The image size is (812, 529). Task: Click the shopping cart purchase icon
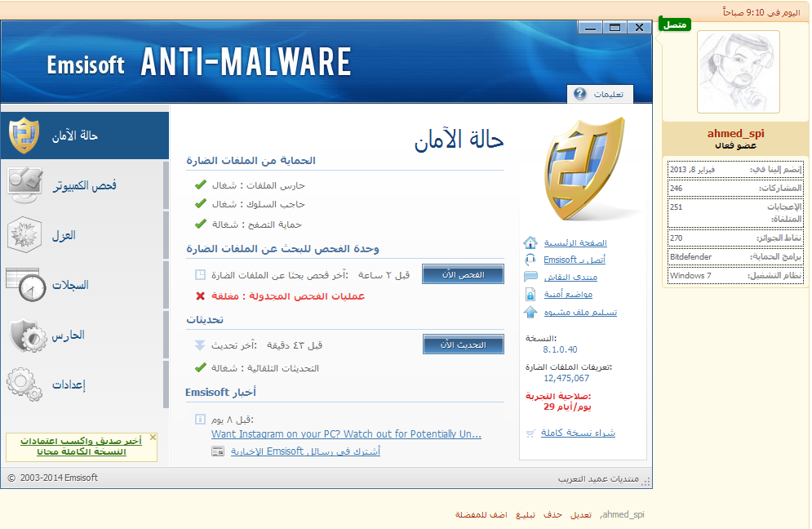530,433
